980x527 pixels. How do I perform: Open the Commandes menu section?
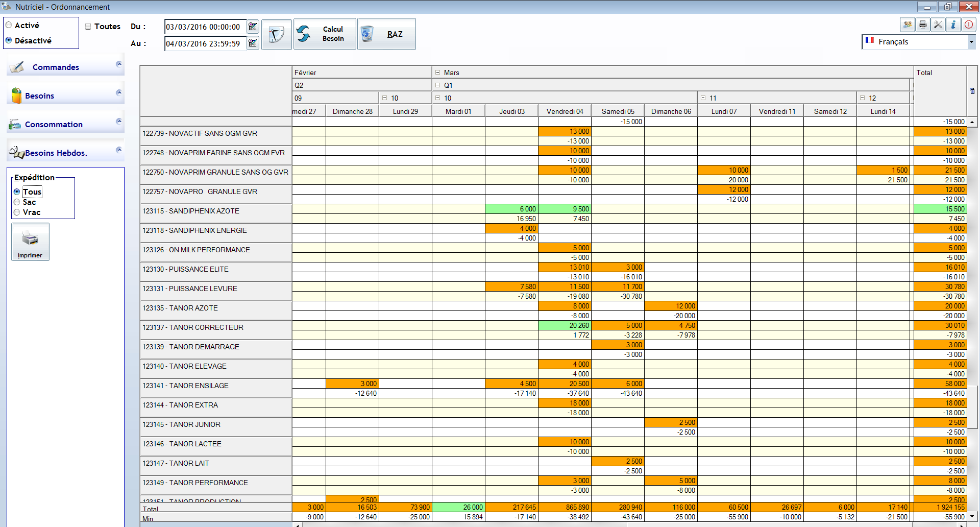coord(56,67)
